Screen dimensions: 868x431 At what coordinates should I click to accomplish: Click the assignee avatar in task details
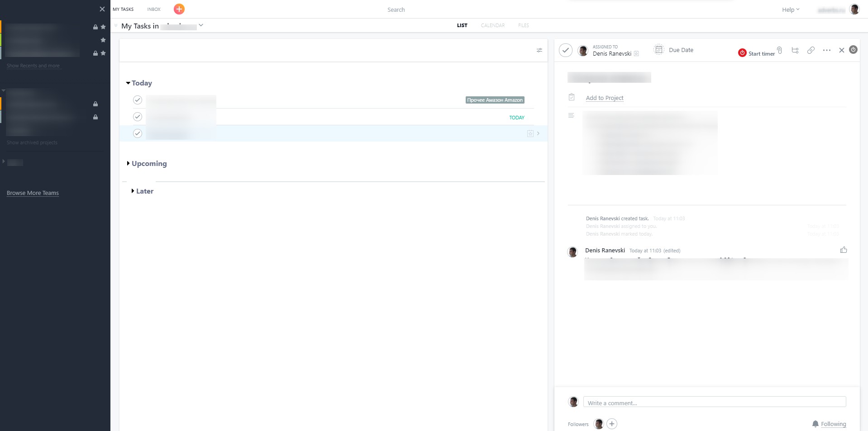coord(583,50)
